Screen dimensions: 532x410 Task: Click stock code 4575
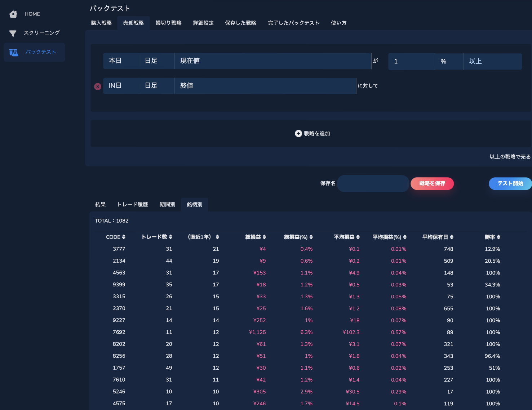(x=119, y=404)
